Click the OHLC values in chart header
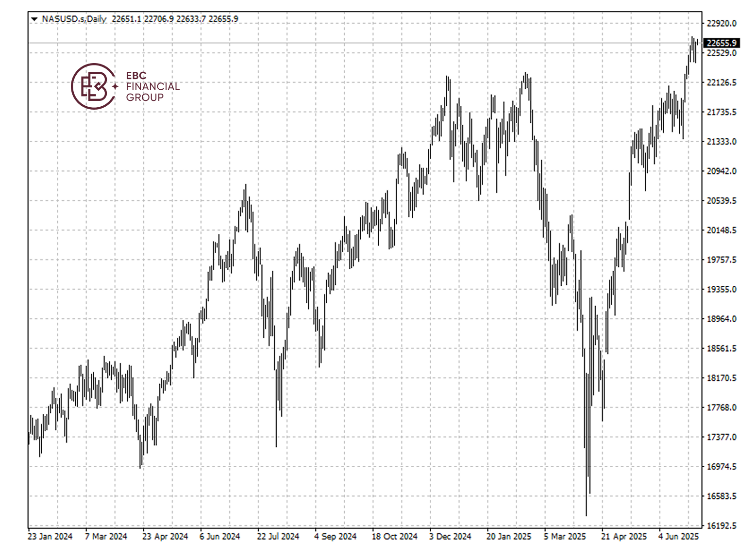The width and height of the screenshot is (756, 556). point(175,19)
